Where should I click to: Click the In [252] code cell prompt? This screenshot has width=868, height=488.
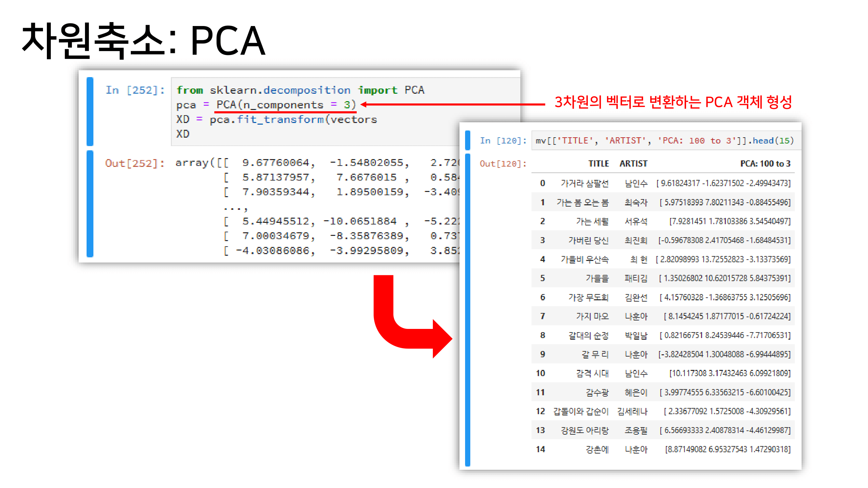(135, 90)
